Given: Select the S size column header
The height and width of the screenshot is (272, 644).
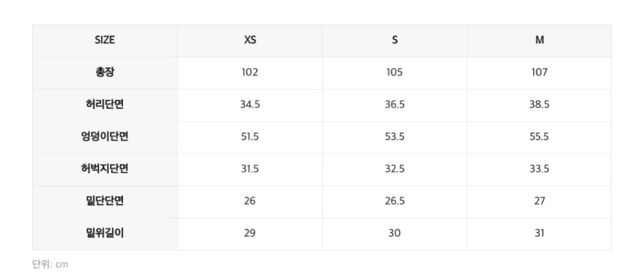Looking at the screenshot, I should click(x=394, y=40).
